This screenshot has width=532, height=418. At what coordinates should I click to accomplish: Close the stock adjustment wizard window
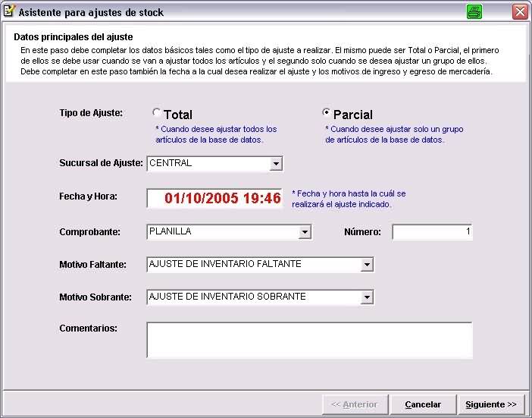tap(519, 11)
